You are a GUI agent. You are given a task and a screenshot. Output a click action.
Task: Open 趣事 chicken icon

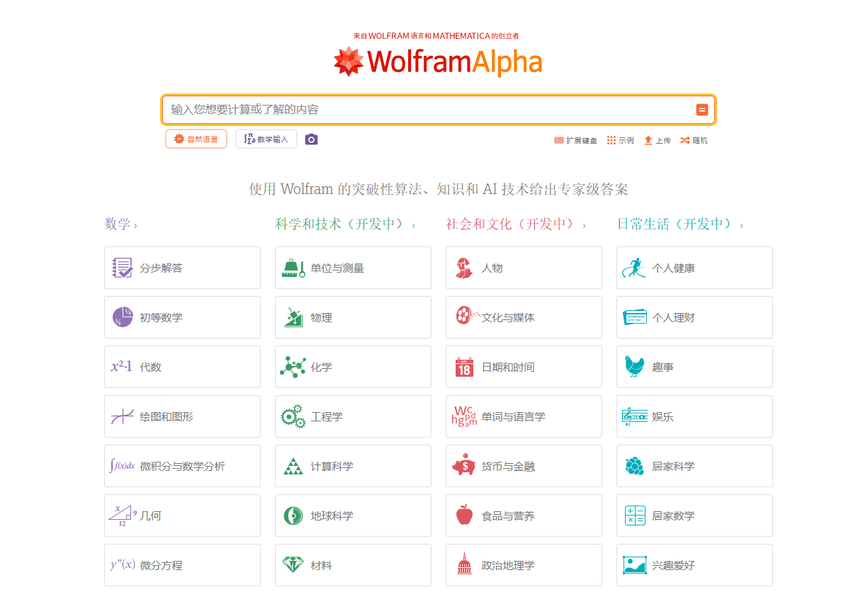pos(635,366)
